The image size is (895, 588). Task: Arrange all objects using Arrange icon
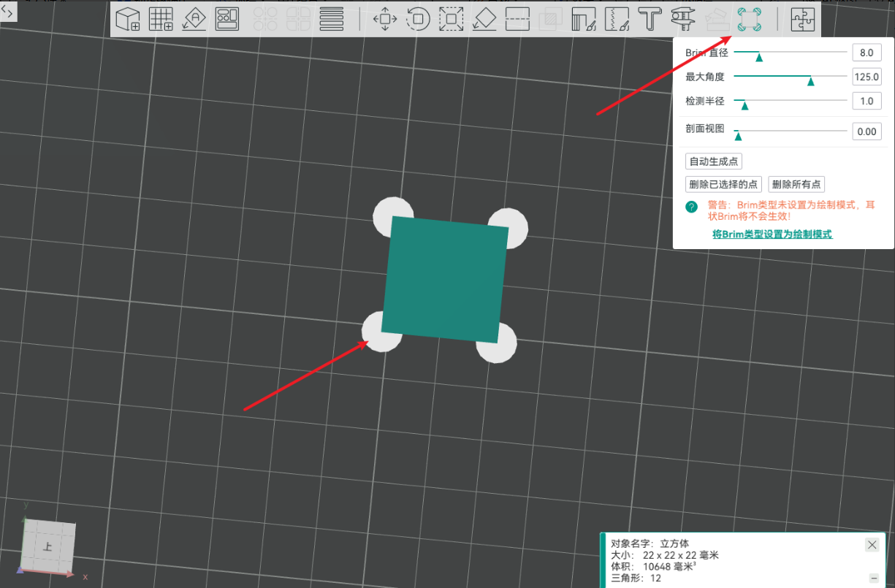tap(227, 20)
